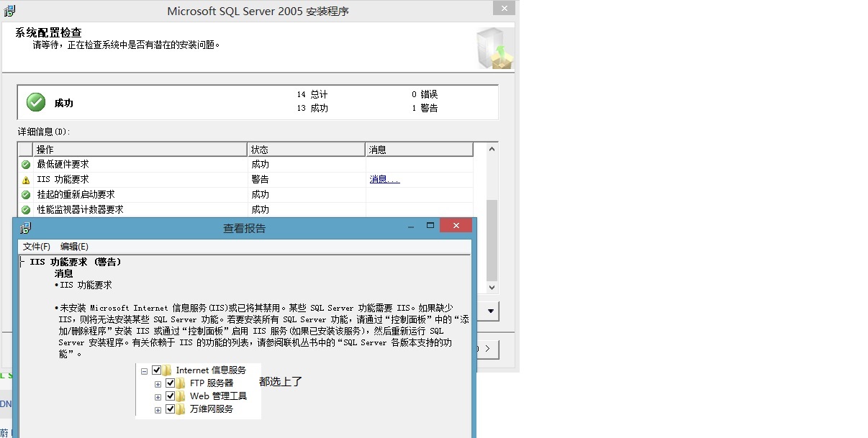Disable the Internet 信息服务 checkbox
This screenshot has width=868, height=438.
click(157, 370)
